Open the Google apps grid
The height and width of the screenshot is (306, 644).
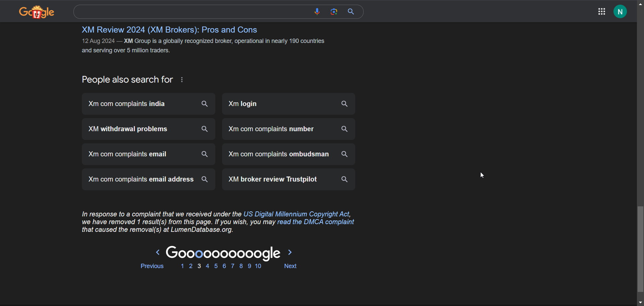coord(602,12)
